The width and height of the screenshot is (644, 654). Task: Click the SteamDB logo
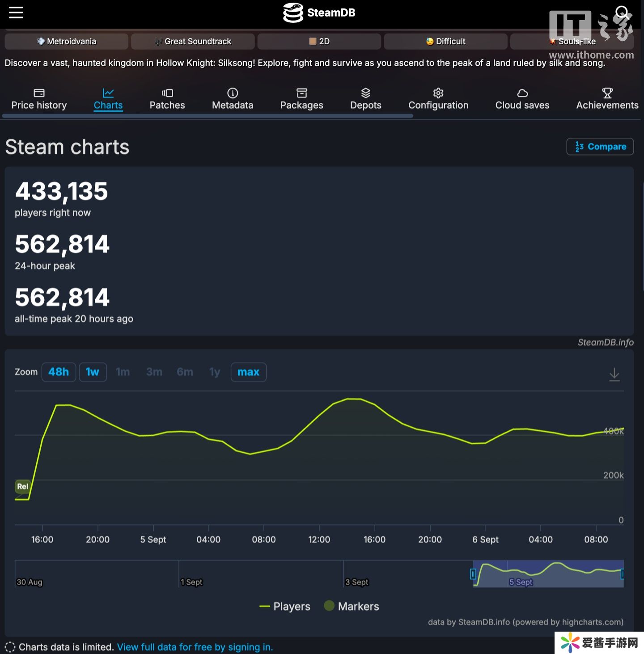tap(319, 13)
